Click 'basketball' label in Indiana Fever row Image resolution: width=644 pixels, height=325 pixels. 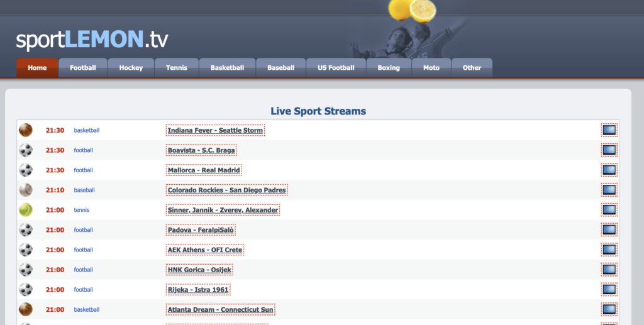(87, 131)
